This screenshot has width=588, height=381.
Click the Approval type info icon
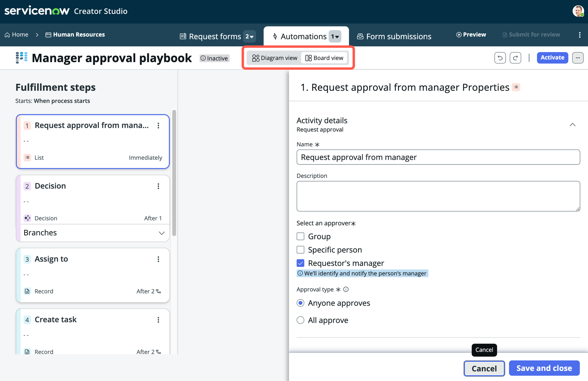click(346, 289)
